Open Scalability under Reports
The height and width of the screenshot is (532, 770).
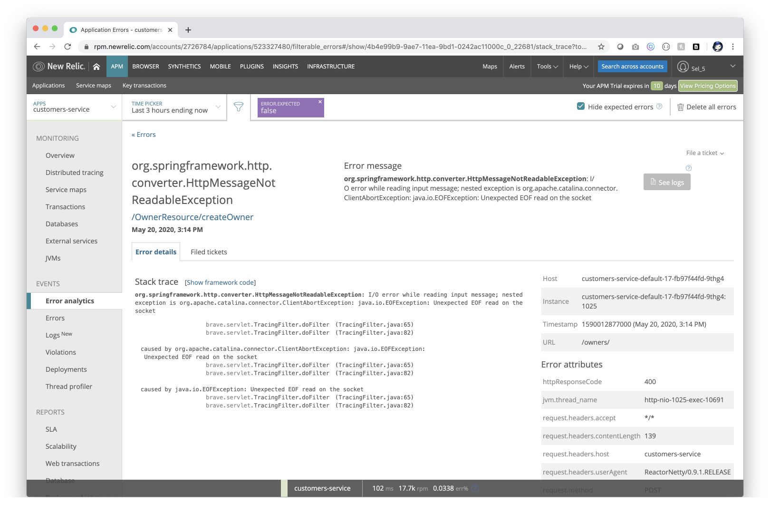point(61,446)
